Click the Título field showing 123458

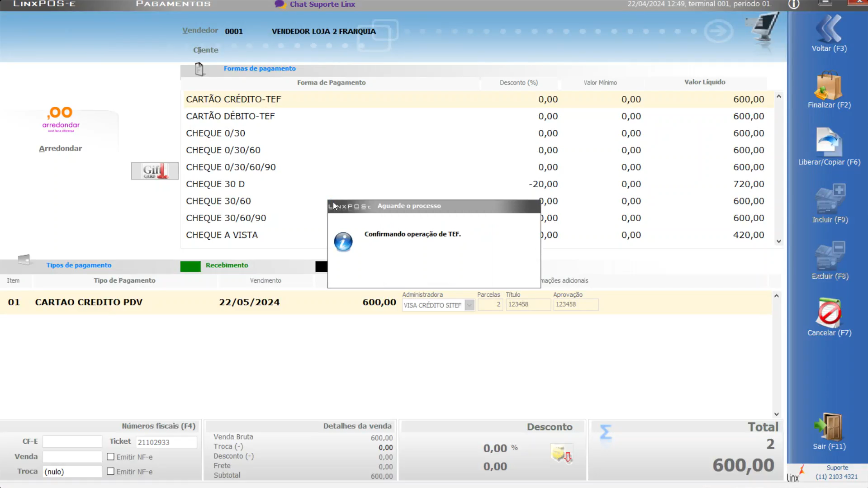[x=528, y=305]
